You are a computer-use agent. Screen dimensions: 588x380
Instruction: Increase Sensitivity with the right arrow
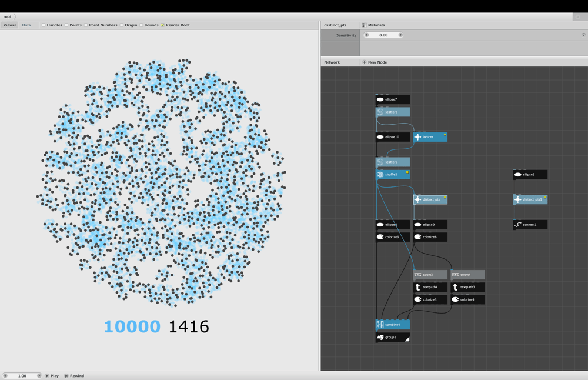tap(400, 35)
